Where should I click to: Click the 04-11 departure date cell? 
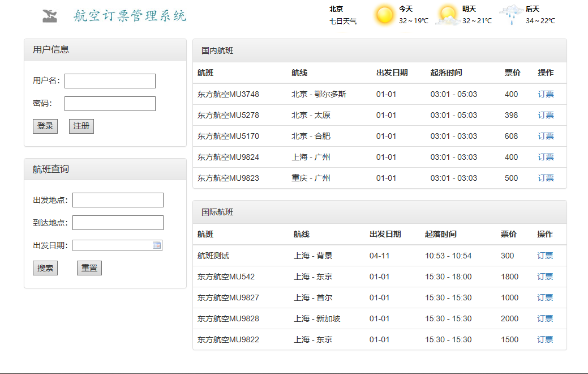click(379, 256)
